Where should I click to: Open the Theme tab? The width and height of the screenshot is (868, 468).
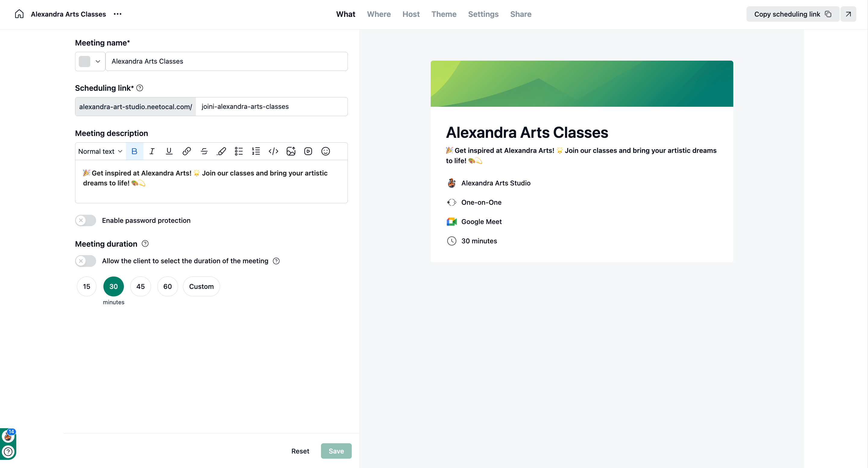(x=444, y=14)
